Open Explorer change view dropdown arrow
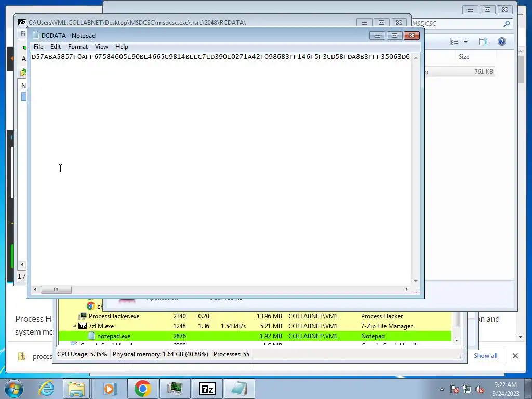 pos(465,42)
